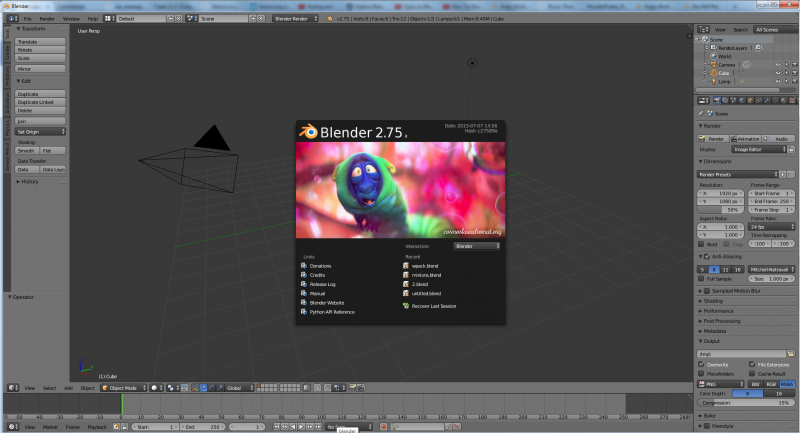Open the PNG file format dropdown
Image resolution: width=800 pixels, height=433 pixels.
click(x=720, y=384)
